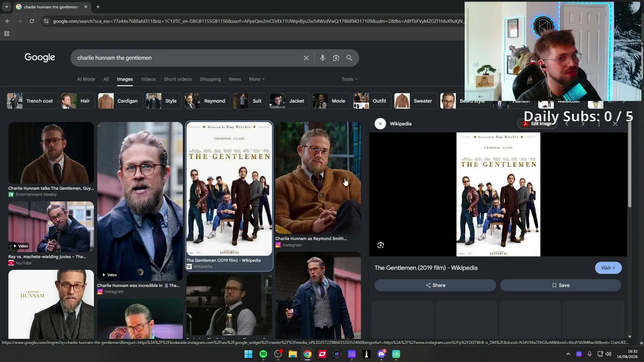Share the previewed Gentlemen poster image
The image size is (644, 362).
pyautogui.click(x=435, y=285)
